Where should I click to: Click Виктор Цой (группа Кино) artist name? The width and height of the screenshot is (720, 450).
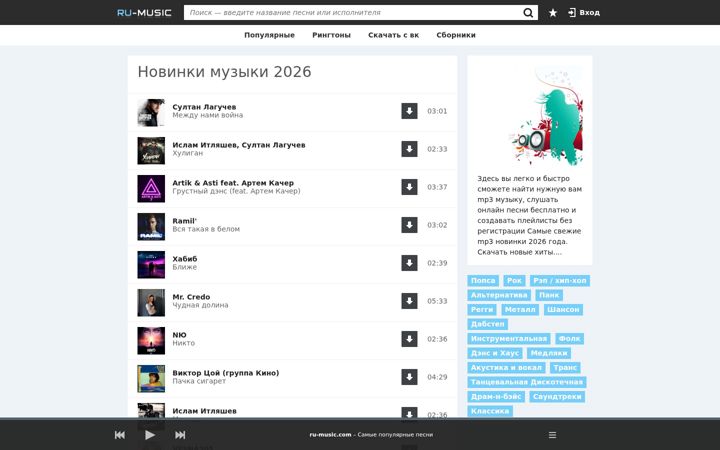(x=225, y=373)
